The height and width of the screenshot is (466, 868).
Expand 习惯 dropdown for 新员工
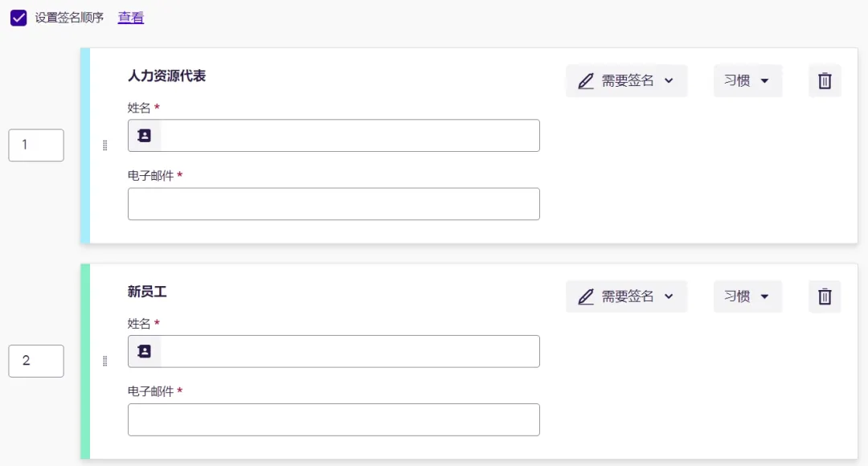[x=747, y=296]
